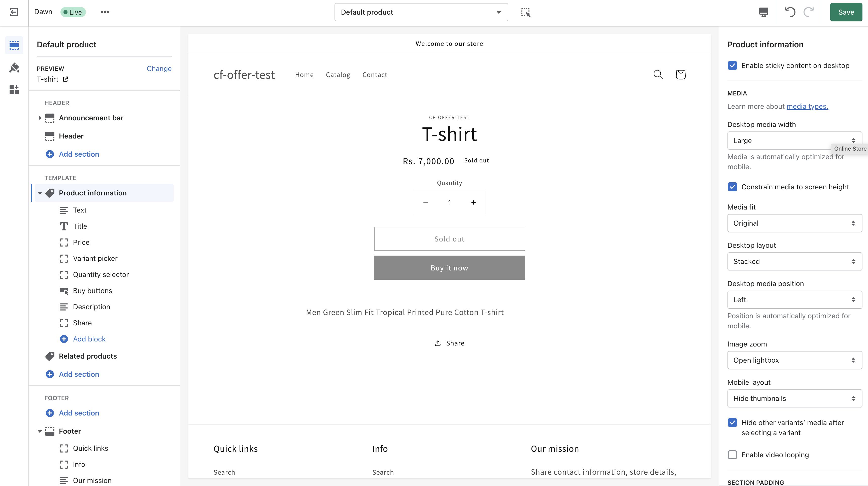This screenshot has width=868, height=486.
Task: Open the Default product template dropdown
Action: [x=421, y=12]
